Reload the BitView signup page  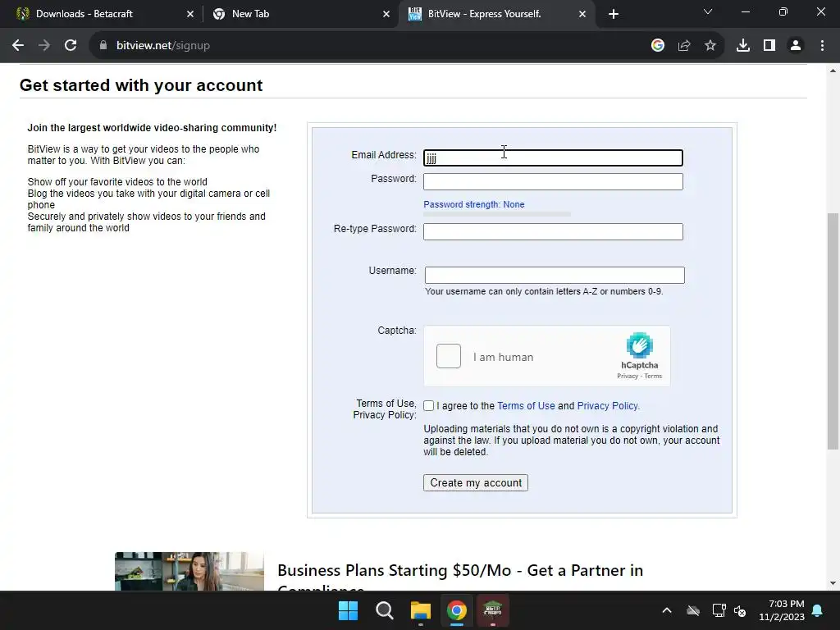point(71,46)
